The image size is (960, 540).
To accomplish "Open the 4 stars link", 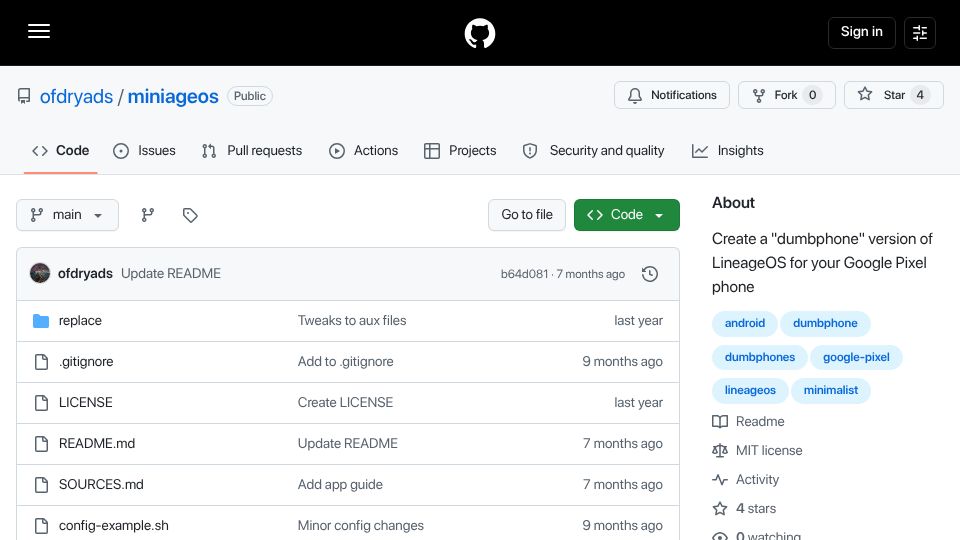I will pos(744,508).
